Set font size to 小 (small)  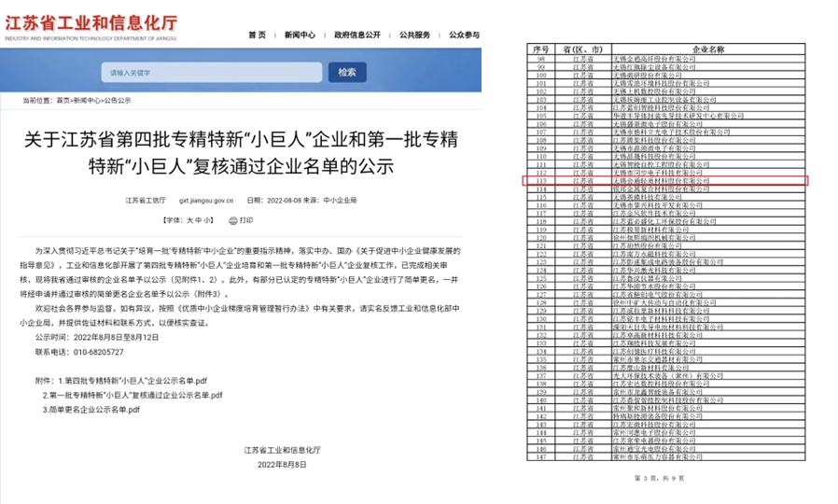(207, 221)
